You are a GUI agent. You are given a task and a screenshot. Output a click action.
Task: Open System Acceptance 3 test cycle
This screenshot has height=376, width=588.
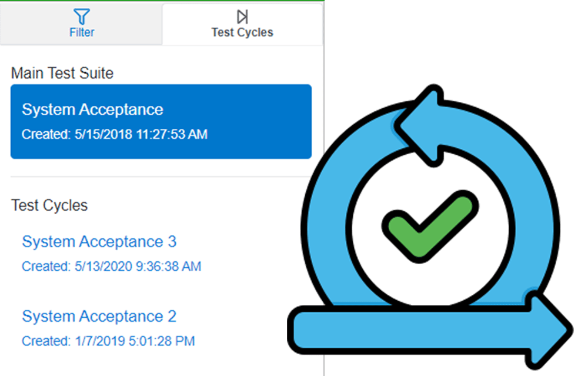click(100, 241)
